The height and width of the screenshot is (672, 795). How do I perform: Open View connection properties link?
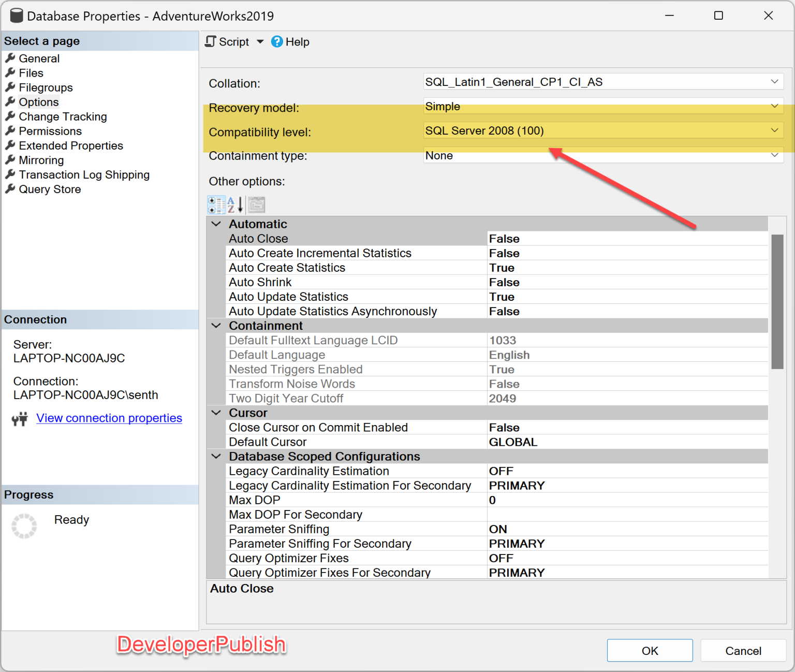[x=109, y=418]
